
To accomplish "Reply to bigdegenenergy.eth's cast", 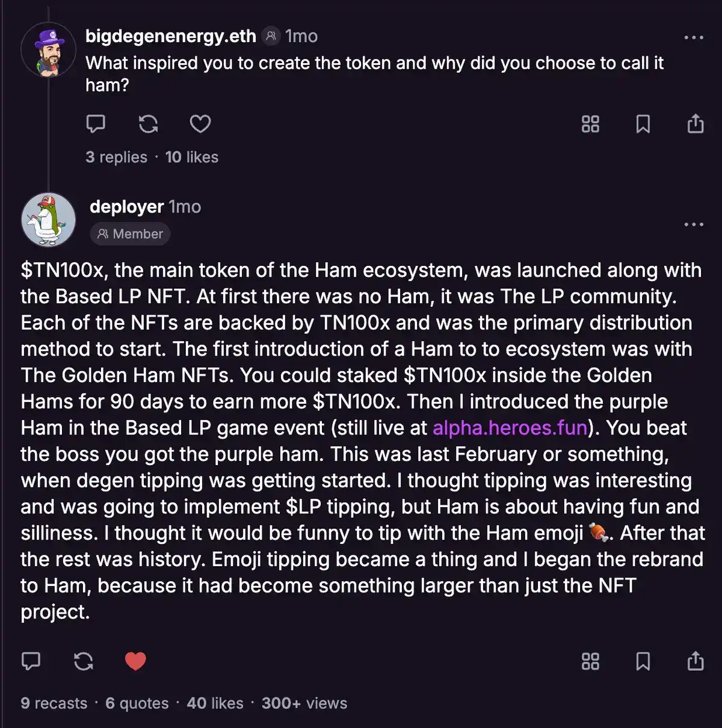I will (x=96, y=124).
